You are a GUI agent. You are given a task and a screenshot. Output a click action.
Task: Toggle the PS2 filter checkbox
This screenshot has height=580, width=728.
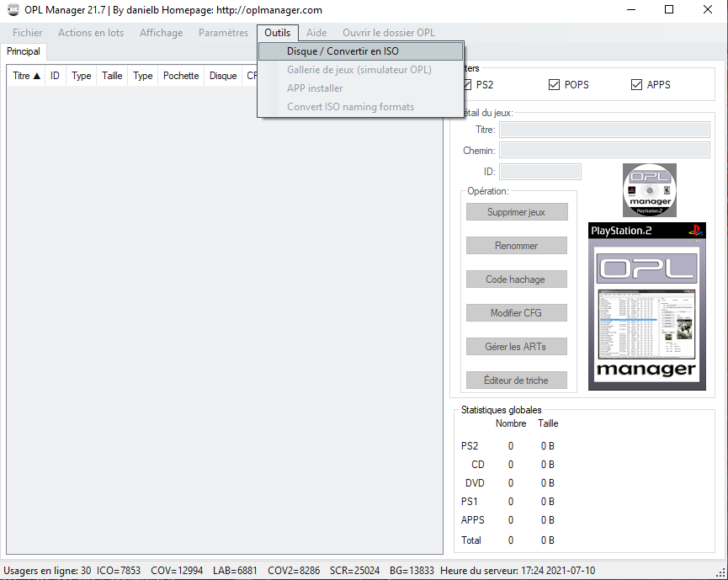(466, 84)
